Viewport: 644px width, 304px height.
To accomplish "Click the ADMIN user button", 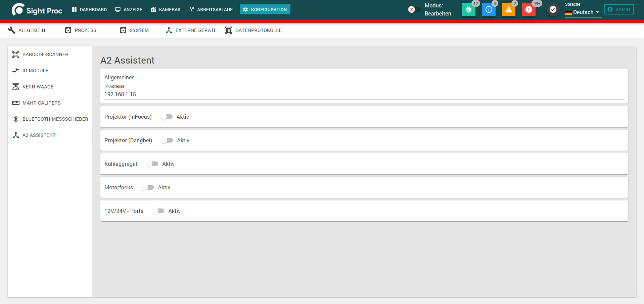I will pos(619,9).
